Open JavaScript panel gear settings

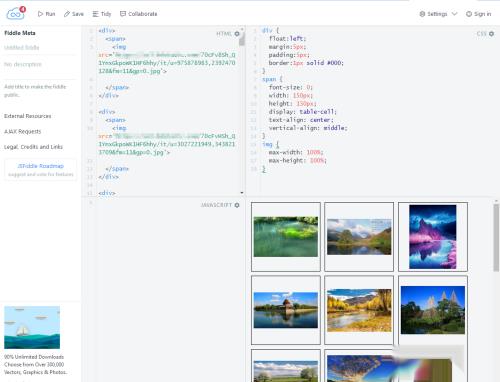pos(237,205)
